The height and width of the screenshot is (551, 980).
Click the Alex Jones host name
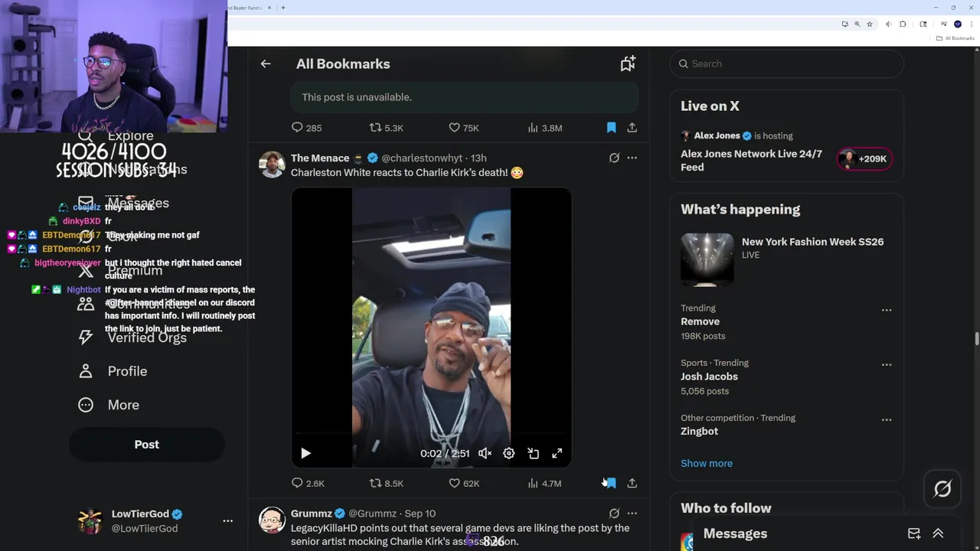[717, 135]
